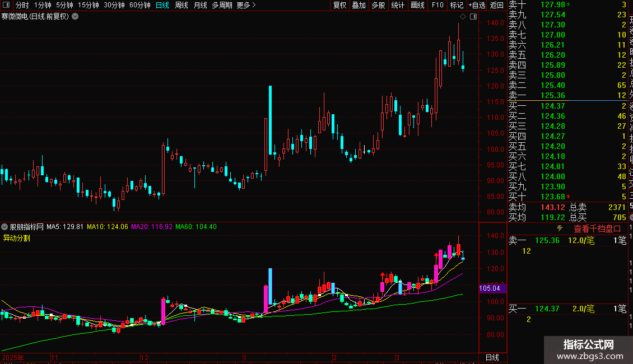Click the 卖九 row priced 127.54
This screenshot has height=364, width=633.
(567, 15)
